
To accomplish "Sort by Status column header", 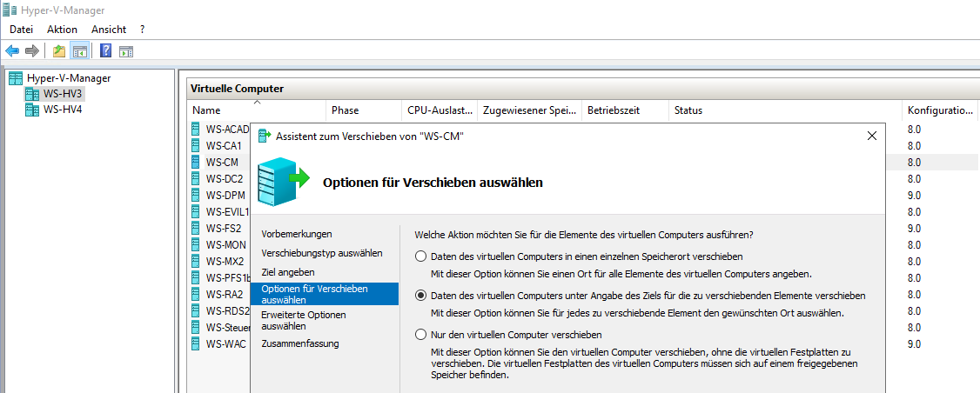I will pyautogui.click(x=786, y=110).
